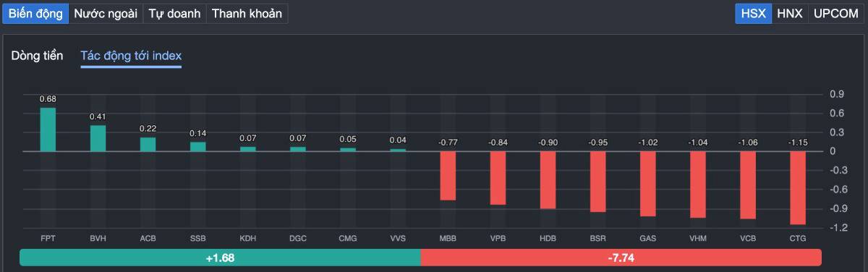Click the -1.04 value above VHM
Screen dimensions: 868x272
(697, 143)
